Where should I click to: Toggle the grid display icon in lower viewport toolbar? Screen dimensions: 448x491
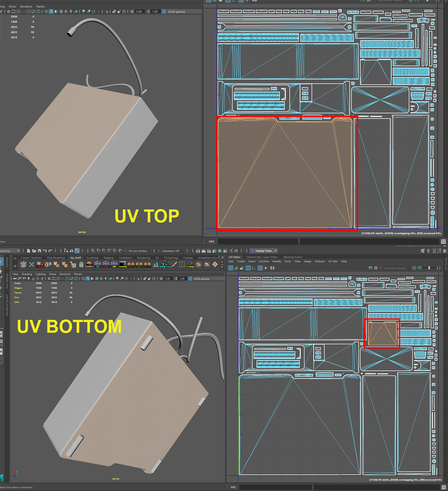click(x=49, y=279)
